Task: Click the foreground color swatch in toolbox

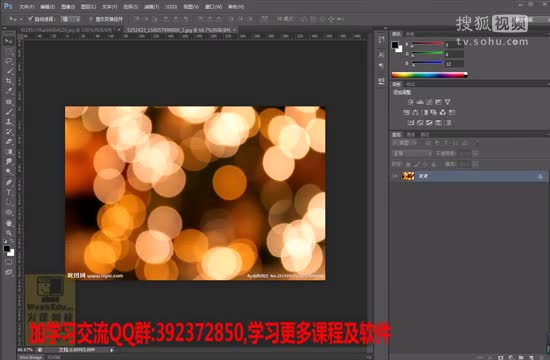Action: point(7,249)
